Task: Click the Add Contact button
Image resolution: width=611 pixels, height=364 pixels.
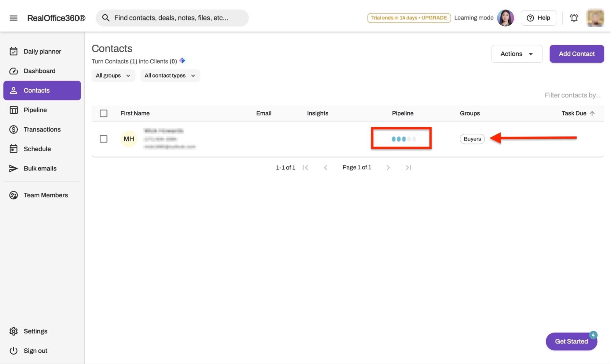Action: pos(576,54)
